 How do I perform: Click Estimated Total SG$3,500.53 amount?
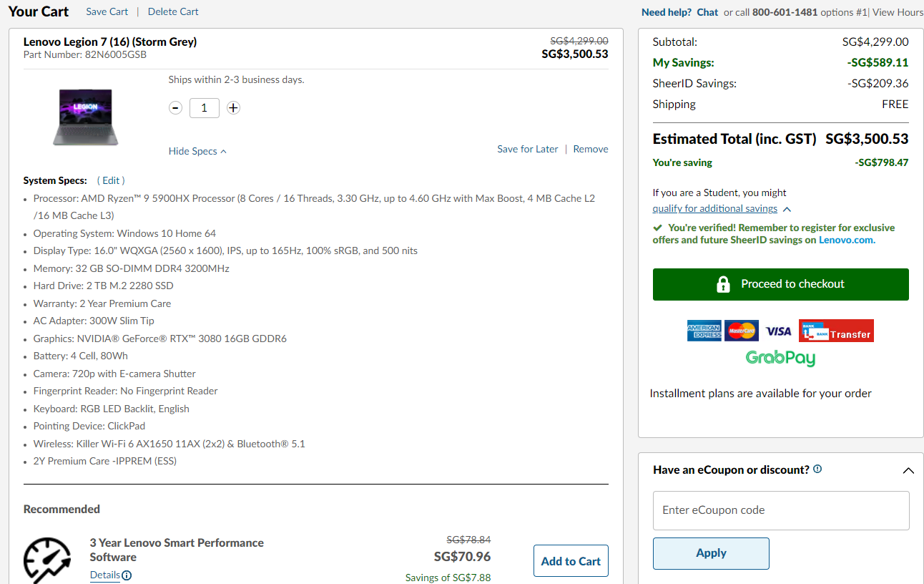coord(867,139)
